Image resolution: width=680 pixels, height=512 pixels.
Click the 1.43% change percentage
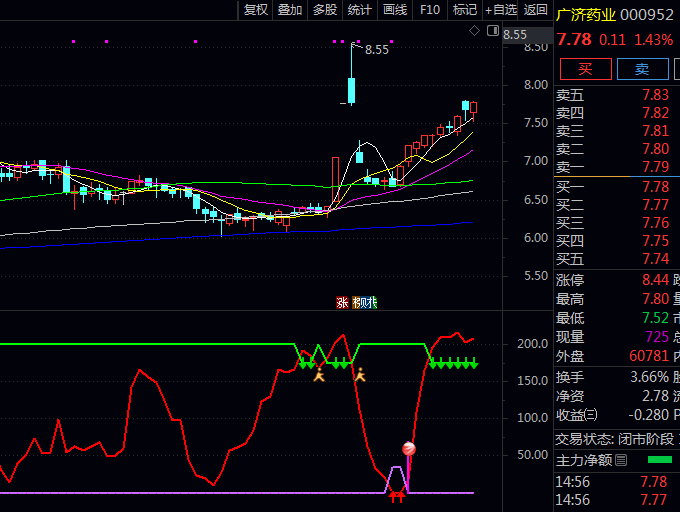(x=654, y=40)
